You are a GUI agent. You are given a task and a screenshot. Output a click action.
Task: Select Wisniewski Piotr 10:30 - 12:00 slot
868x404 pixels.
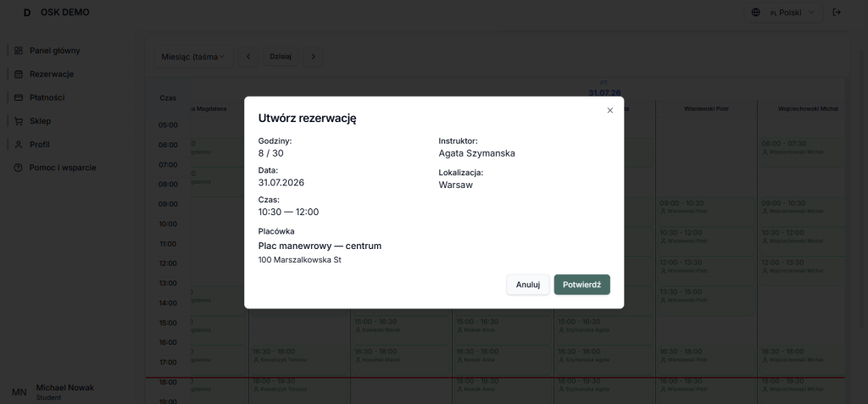pos(706,241)
